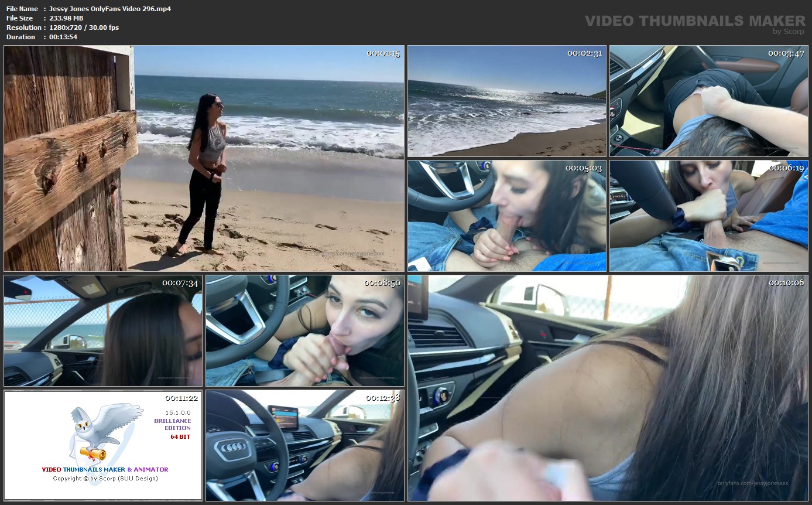Click the 00:01:15 timestamp label

[x=383, y=54]
